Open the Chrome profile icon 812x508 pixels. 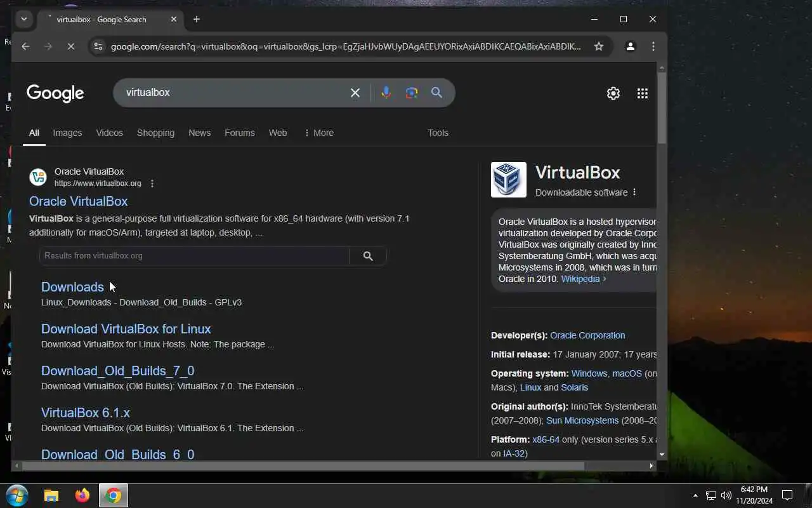coord(630,46)
